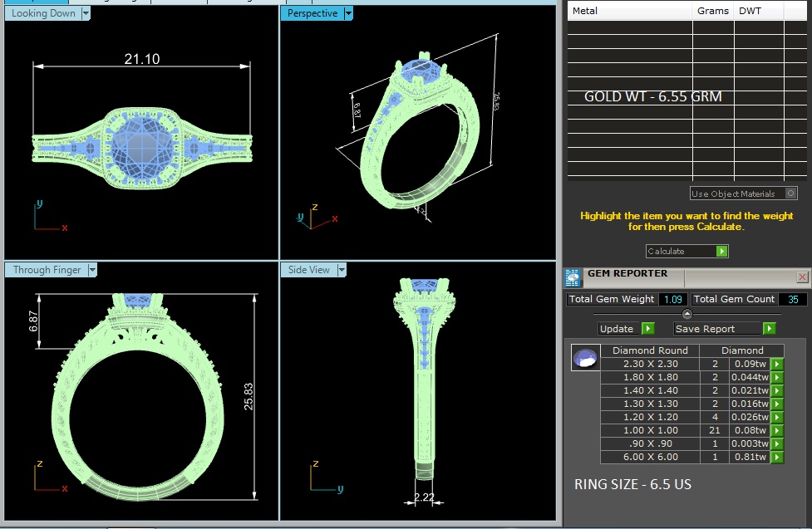The height and width of the screenshot is (529, 812).
Task: Select the Through Finger viewport title
Action: (x=47, y=270)
